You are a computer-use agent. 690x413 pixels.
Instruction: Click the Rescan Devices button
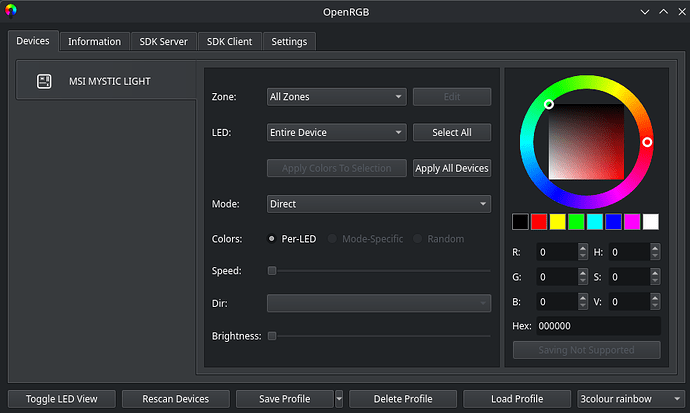[x=176, y=399]
